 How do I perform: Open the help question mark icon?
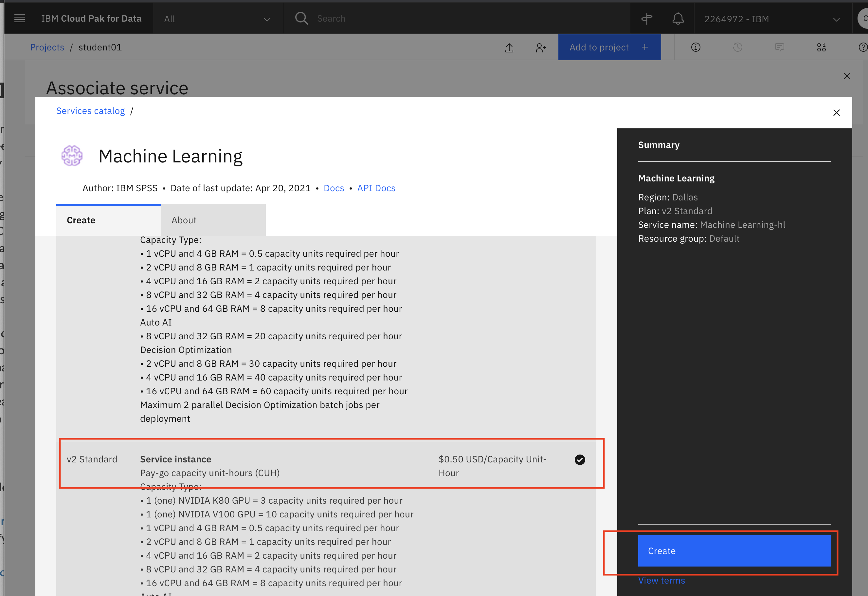click(863, 47)
